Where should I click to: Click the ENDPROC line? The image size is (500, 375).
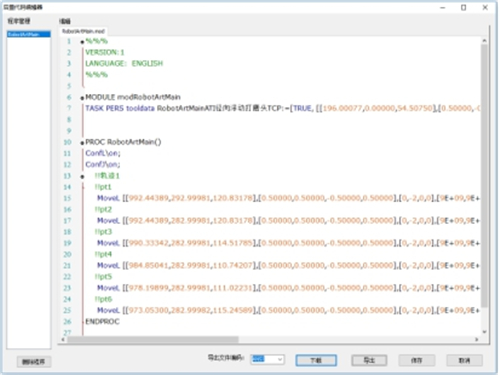pos(102,322)
